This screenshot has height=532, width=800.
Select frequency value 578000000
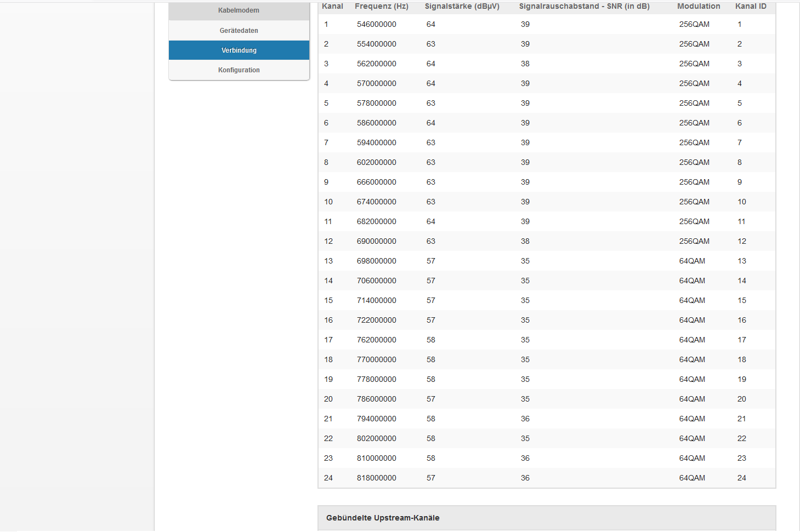[377, 103]
